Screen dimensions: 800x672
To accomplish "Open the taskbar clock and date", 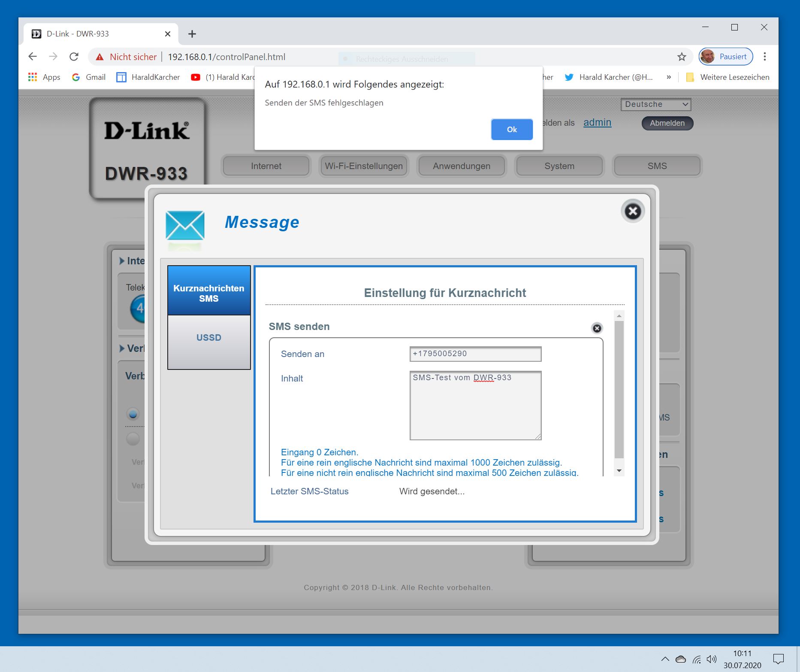I will (x=742, y=659).
